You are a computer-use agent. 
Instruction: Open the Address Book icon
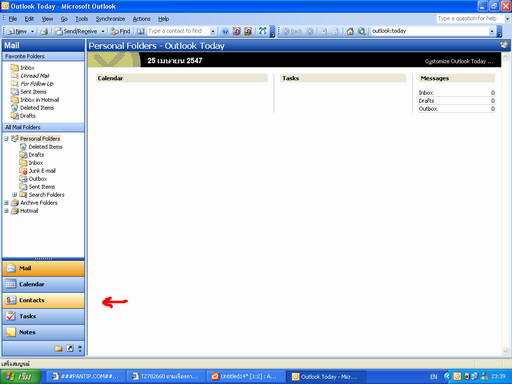[141, 31]
